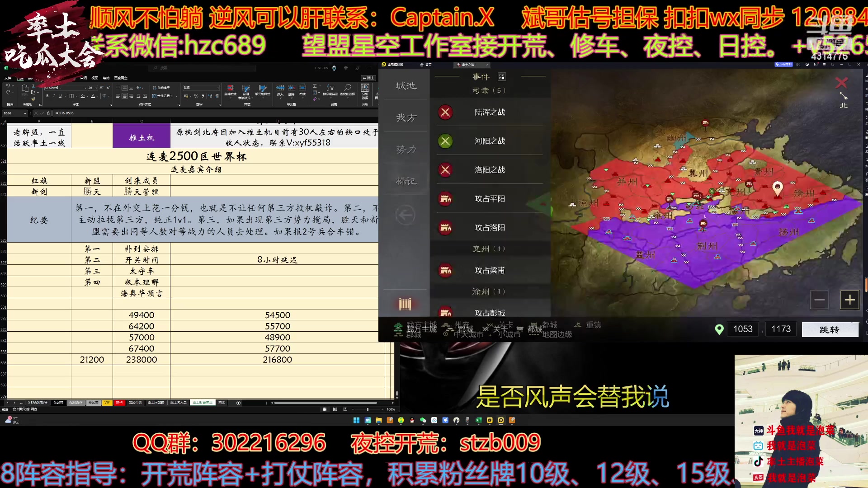Click the purple 推土机 cell
The height and width of the screenshot is (488, 868).
[x=142, y=136]
